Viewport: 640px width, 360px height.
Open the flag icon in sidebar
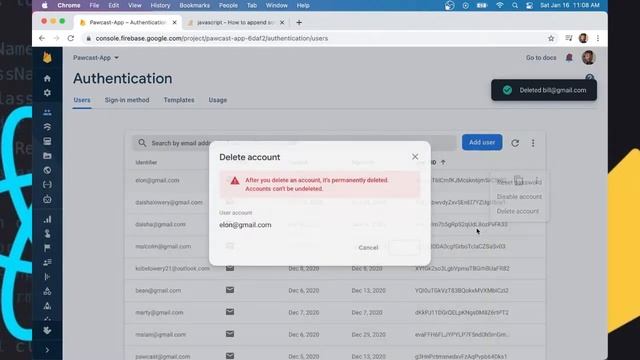(47, 248)
